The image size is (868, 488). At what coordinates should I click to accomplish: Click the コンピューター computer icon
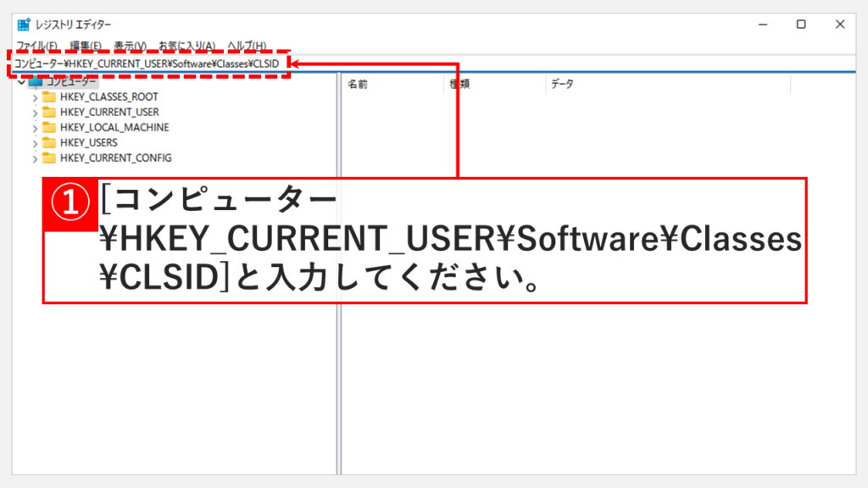(x=36, y=82)
